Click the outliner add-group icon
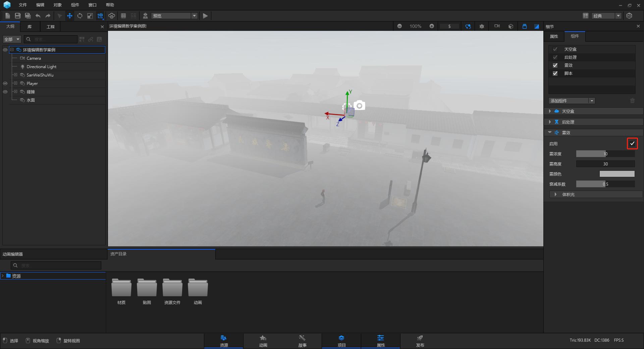This screenshot has width=644, height=349. 82,39
